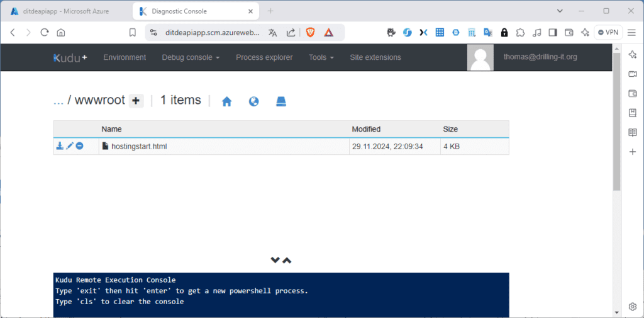Click the Kudu logo
The height and width of the screenshot is (318, 644).
click(x=70, y=57)
